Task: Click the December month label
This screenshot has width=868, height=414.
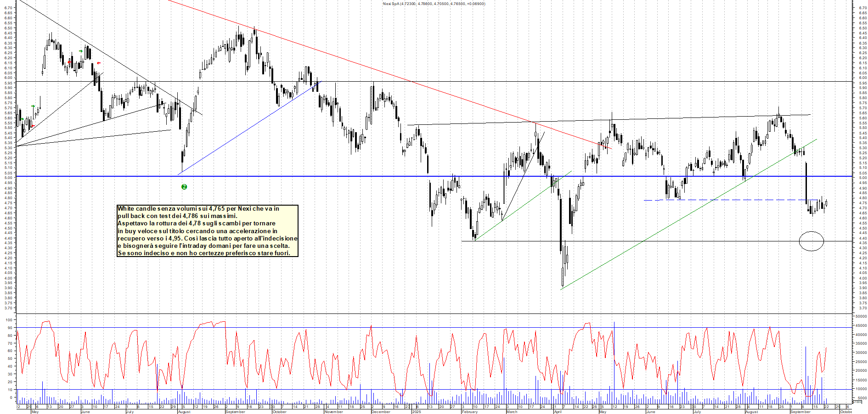Action: tap(381, 412)
